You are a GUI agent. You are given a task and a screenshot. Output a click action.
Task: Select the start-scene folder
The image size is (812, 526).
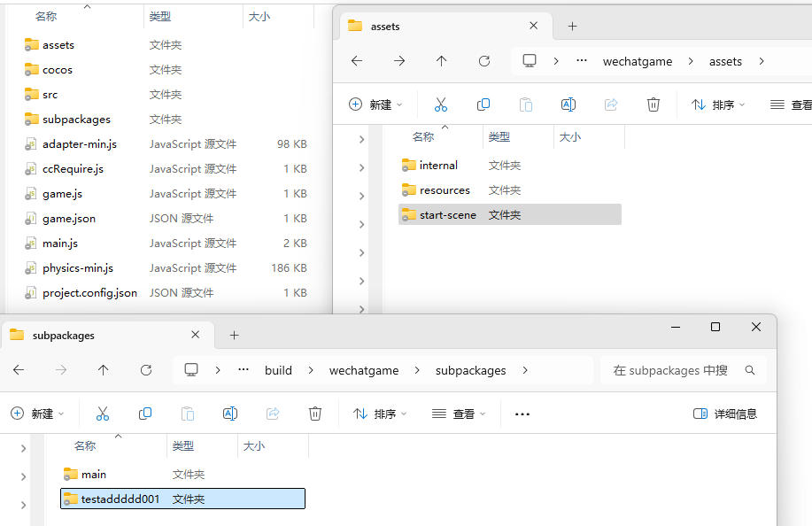pyautogui.click(x=509, y=214)
